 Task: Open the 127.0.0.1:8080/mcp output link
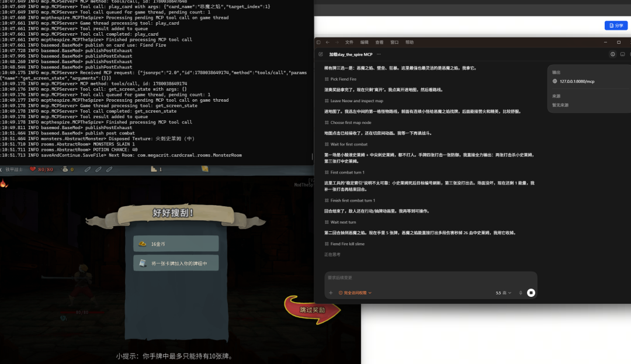(577, 81)
